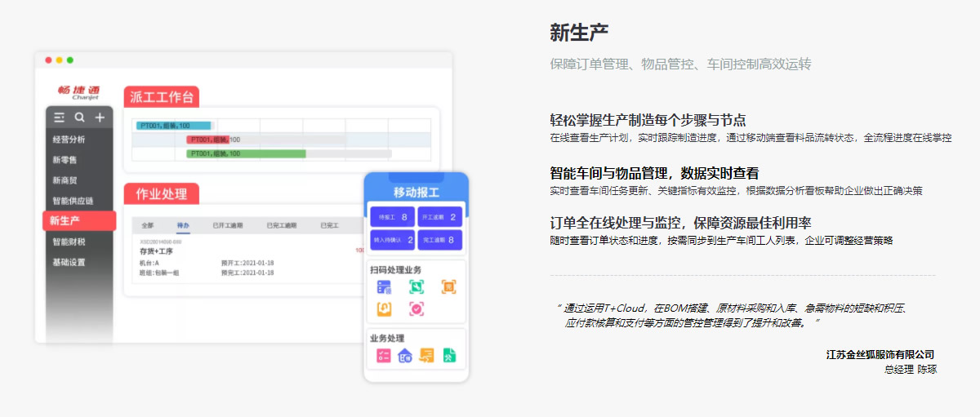
Task: Click the plus icon atop the sidebar
Action: tap(100, 118)
